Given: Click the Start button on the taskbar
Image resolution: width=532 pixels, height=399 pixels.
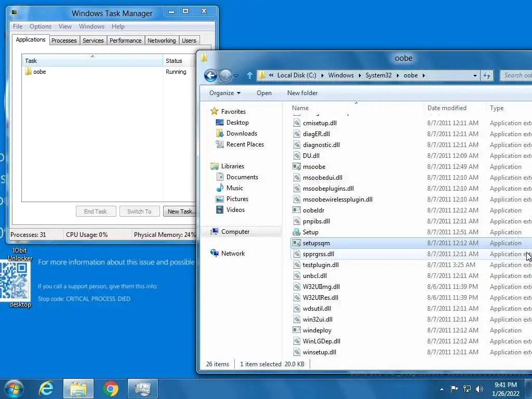Looking at the screenshot, I should tap(14, 389).
